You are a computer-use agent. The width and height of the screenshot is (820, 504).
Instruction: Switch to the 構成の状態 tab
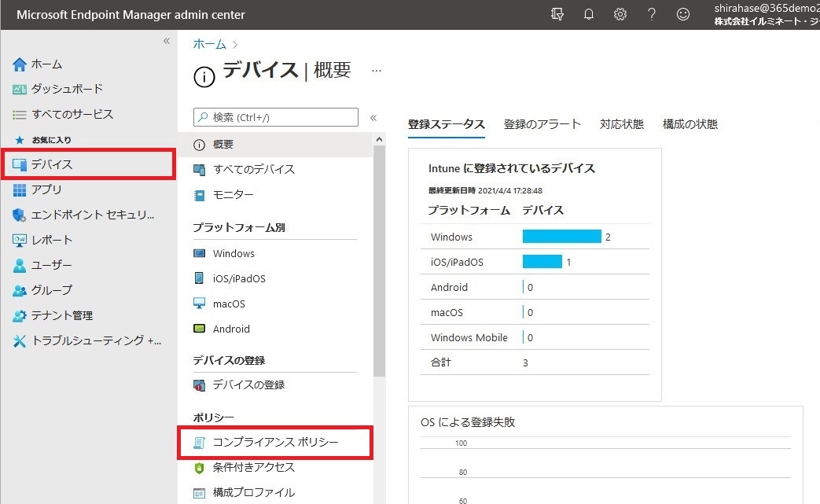pos(689,124)
